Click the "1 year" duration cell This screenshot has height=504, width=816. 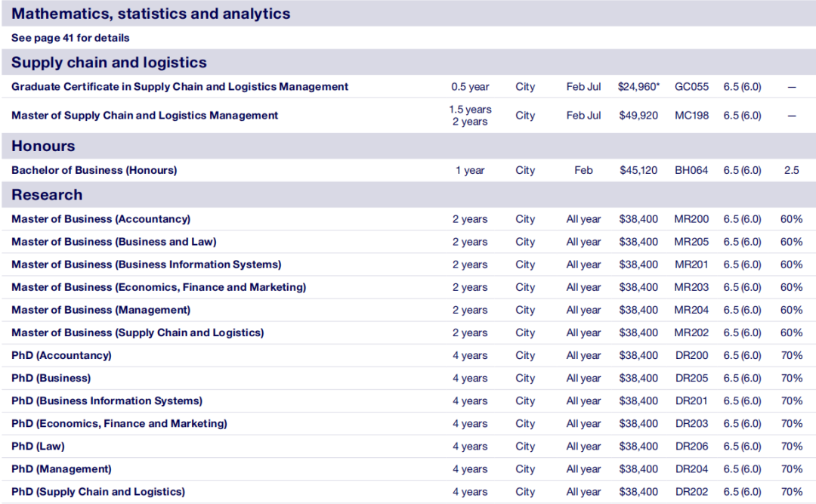pyautogui.click(x=470, y=170)
